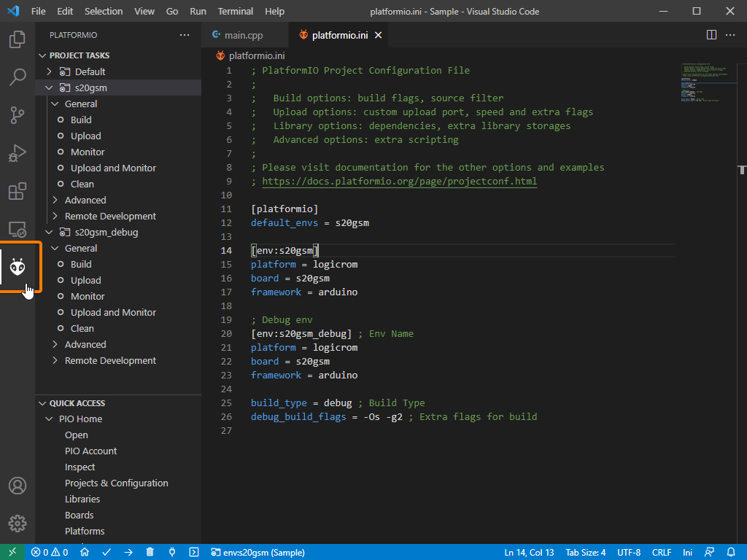Click PlatformIO Home icon in status bar
Image resolution: width=747 pixels, height=560 pixels.
(85, 552)
